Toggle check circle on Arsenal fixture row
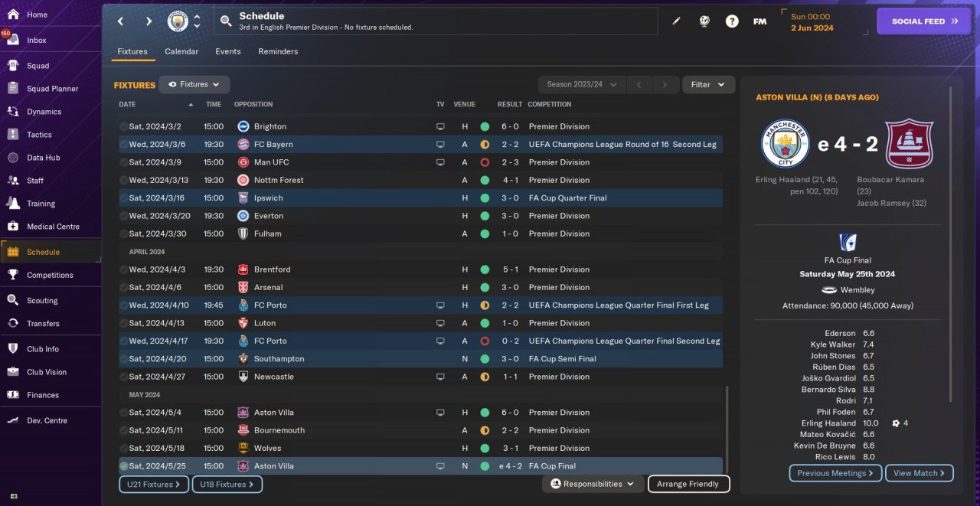The image size is (980, 506). (x=123, y=287)
